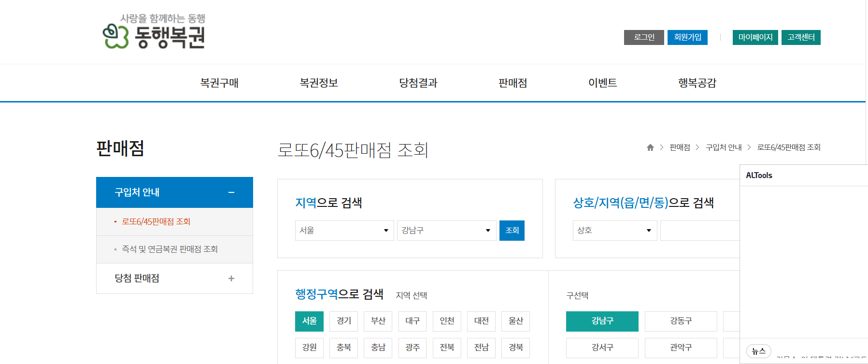Select the 대전 region button
The image size is (868, 364).
(482, 321)
